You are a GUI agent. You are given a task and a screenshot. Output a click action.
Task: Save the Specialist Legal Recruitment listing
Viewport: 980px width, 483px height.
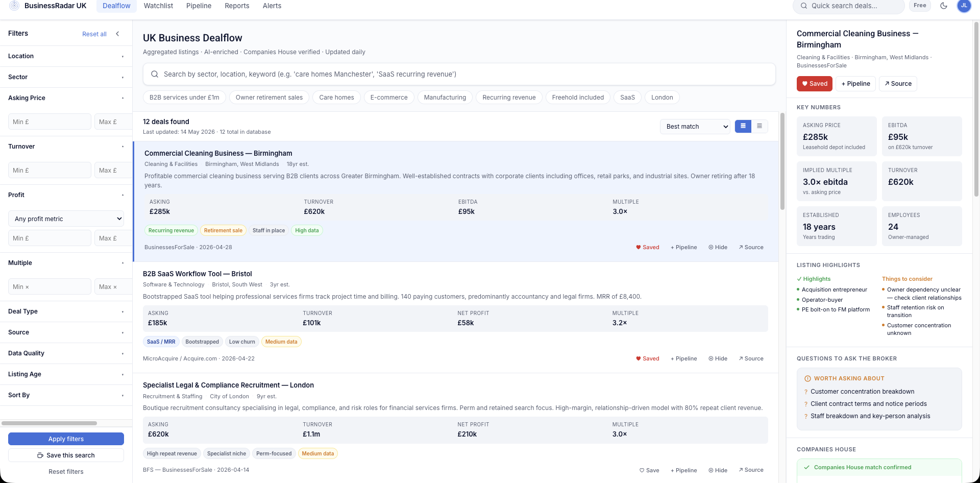(649, 470)
